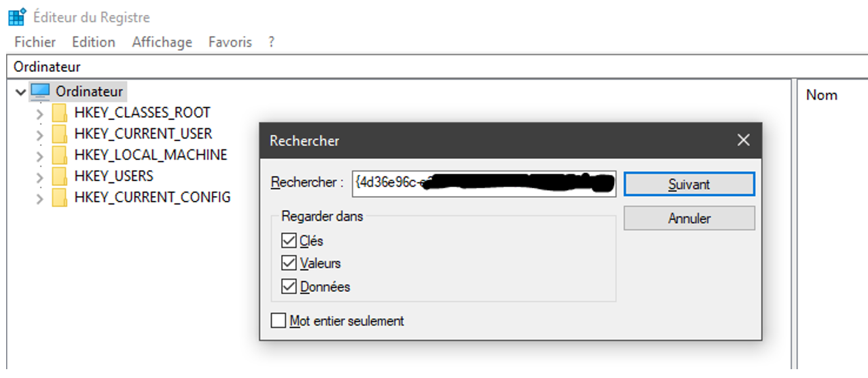This screenshot has width=868, height=378.
Task: Click the Registry Editor app icon
Action: pos(16,17)
